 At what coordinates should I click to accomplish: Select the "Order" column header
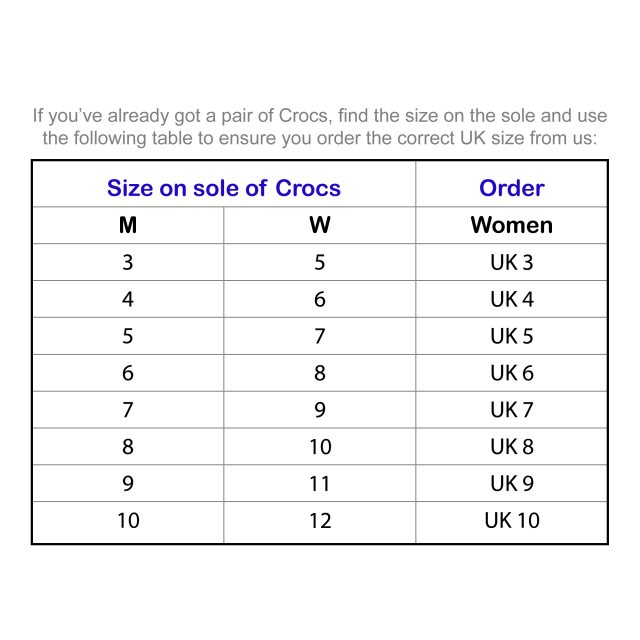point(511,187)
